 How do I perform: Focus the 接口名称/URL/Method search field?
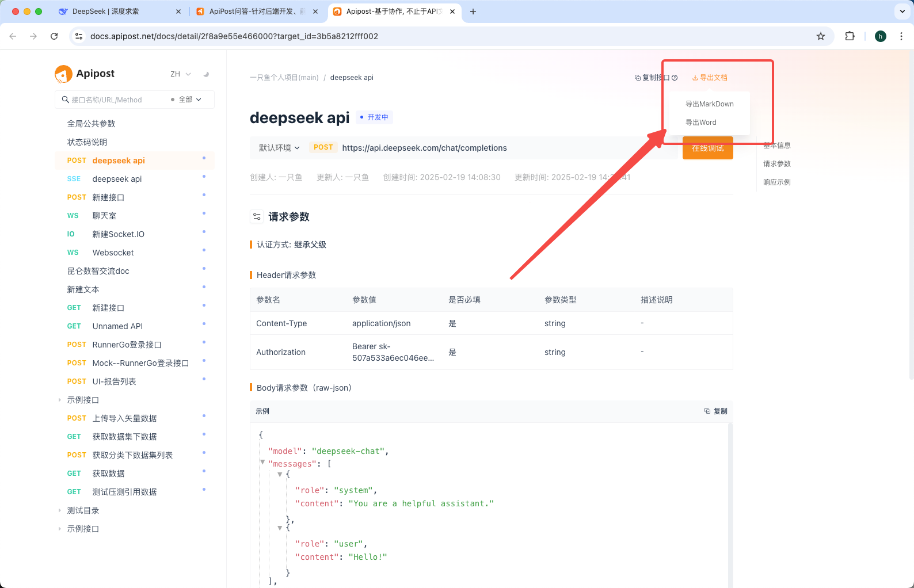[x=118, y=100]
